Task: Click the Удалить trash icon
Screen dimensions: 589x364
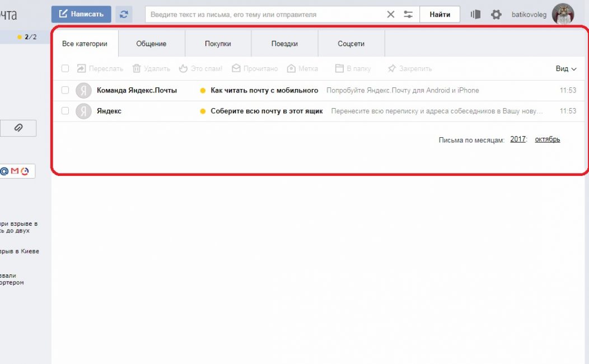Action: [x=137, y=68]
